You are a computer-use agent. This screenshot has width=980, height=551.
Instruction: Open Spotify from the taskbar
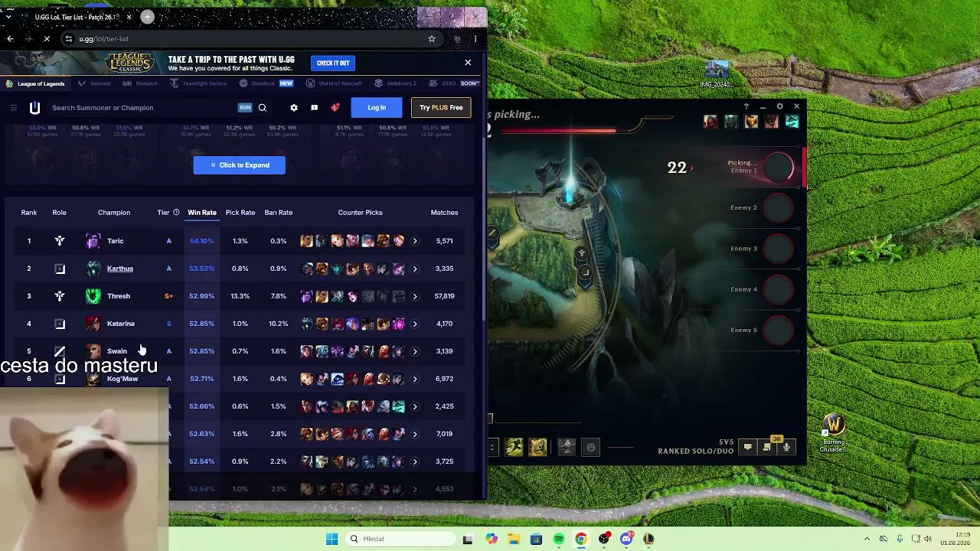(x=559, y=539)
